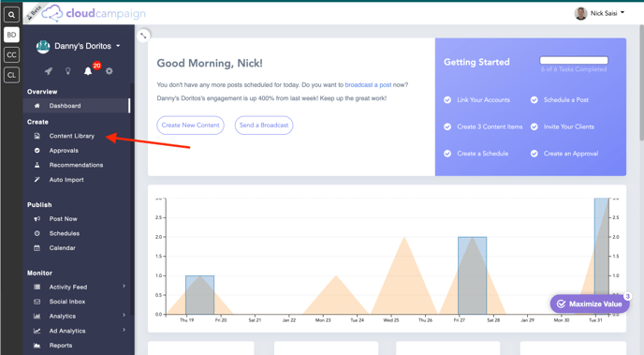Click the Content Library image icon

(x=37, y=136)
